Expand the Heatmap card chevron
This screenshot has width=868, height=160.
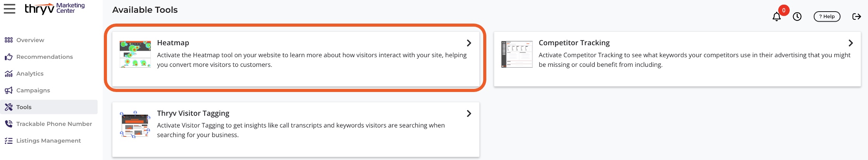tap(469, 43)
